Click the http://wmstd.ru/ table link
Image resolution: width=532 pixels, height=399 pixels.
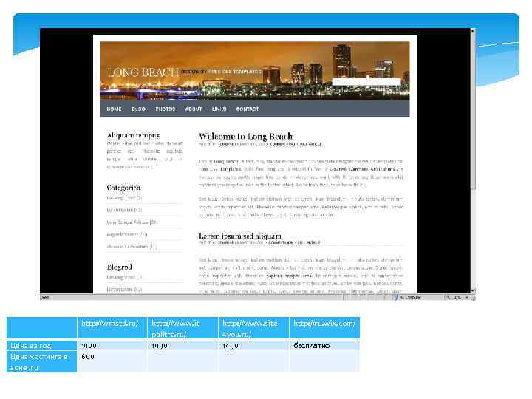coord(109,324)
